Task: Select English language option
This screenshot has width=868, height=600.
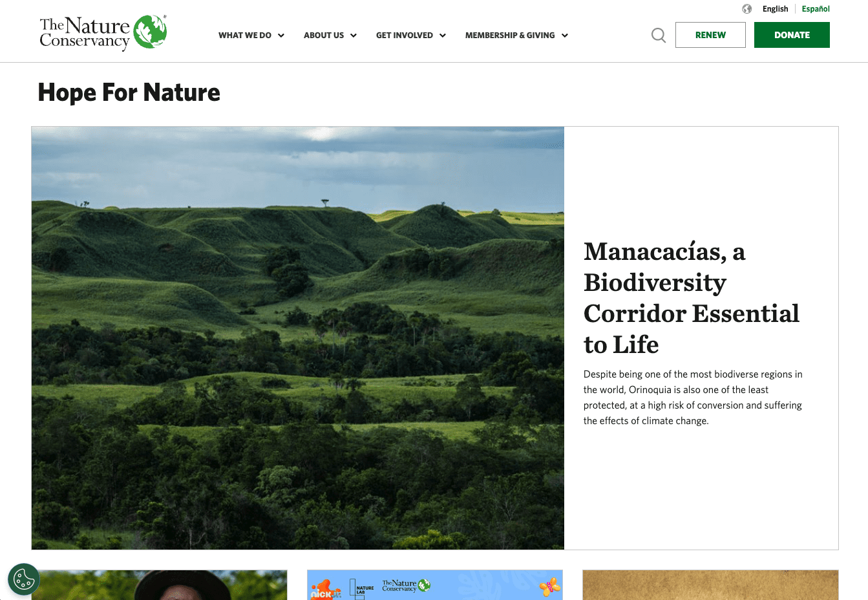Action: [x=775, y=9]
